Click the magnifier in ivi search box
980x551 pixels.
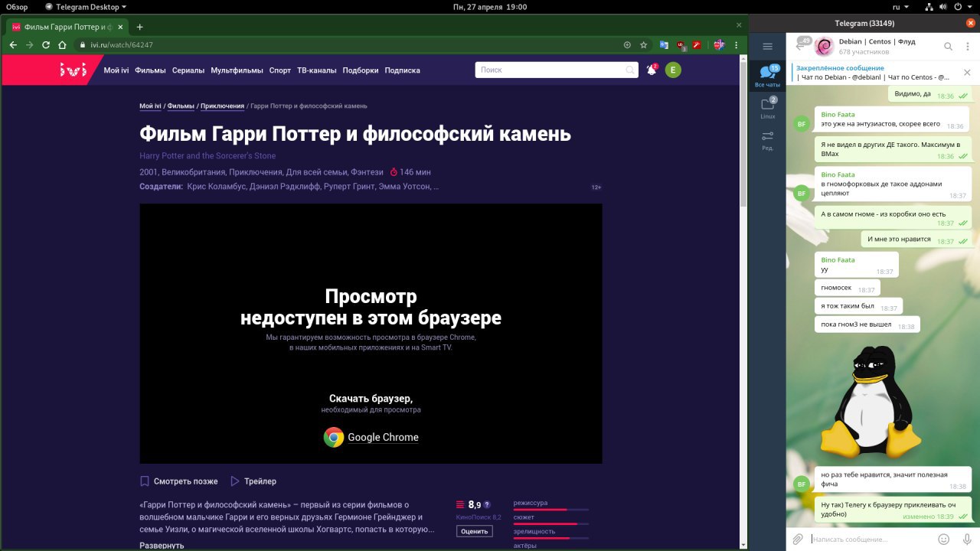pos(630,70)
